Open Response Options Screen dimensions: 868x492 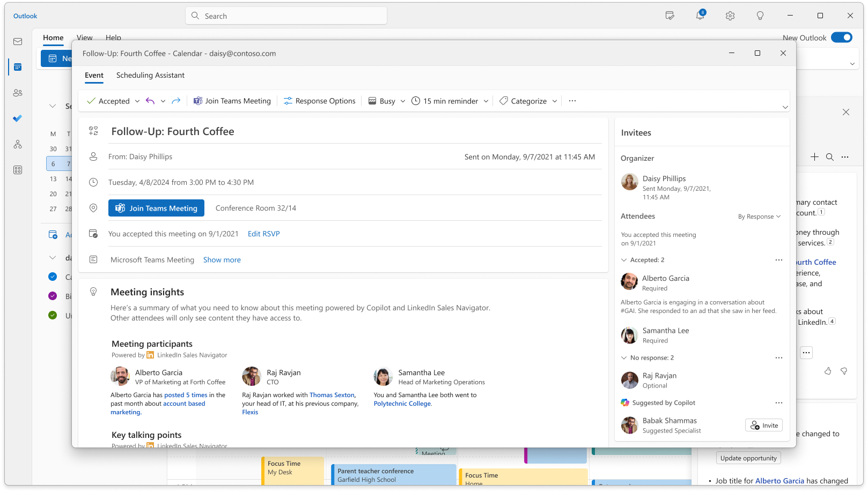(x=319, y=101)
